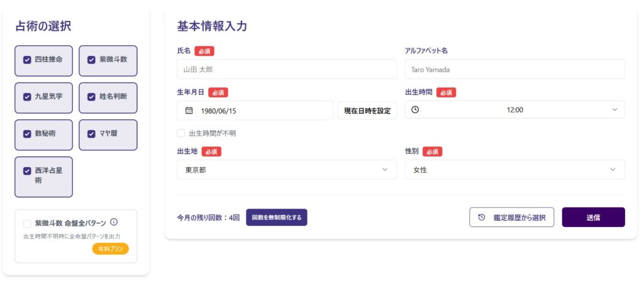Click the 氏名 name input field
This screenshot has height=281, width=644.
tap(287, 69)
